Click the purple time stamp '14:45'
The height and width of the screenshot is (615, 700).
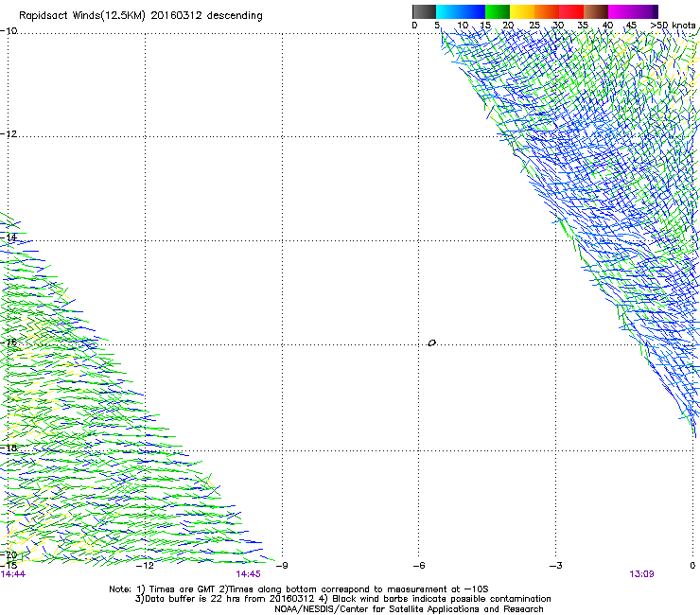[248, 574]
